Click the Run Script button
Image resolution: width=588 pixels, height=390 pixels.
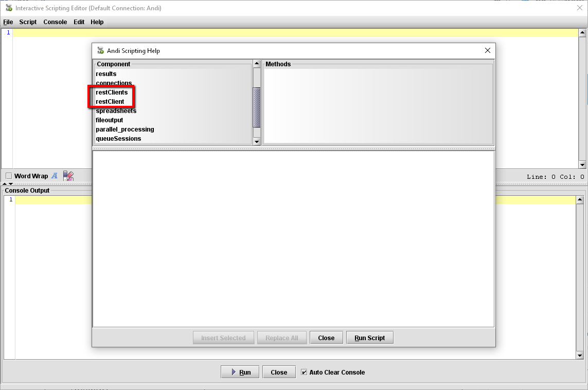tap(370, 338)
